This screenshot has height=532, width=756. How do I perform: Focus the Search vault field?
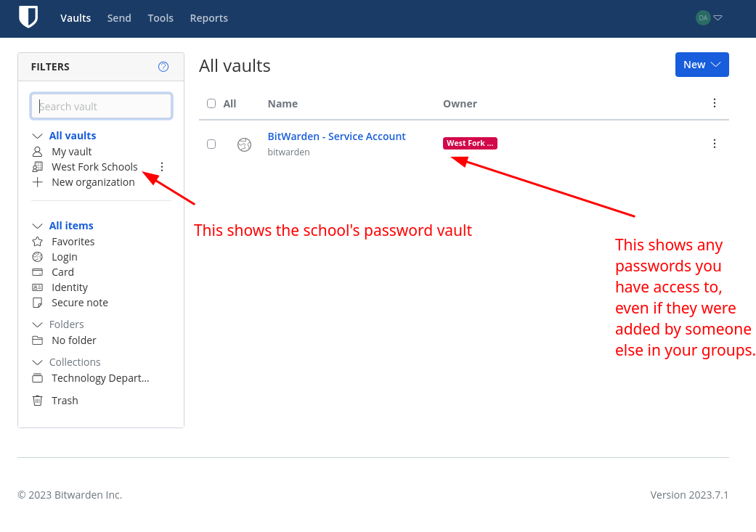click(x=101, y=106)
